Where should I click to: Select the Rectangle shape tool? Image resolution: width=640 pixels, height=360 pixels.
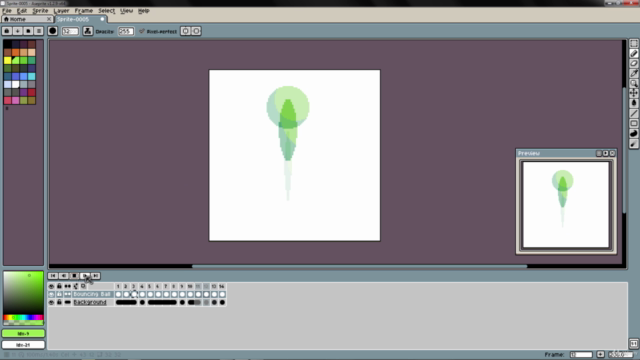633,123
